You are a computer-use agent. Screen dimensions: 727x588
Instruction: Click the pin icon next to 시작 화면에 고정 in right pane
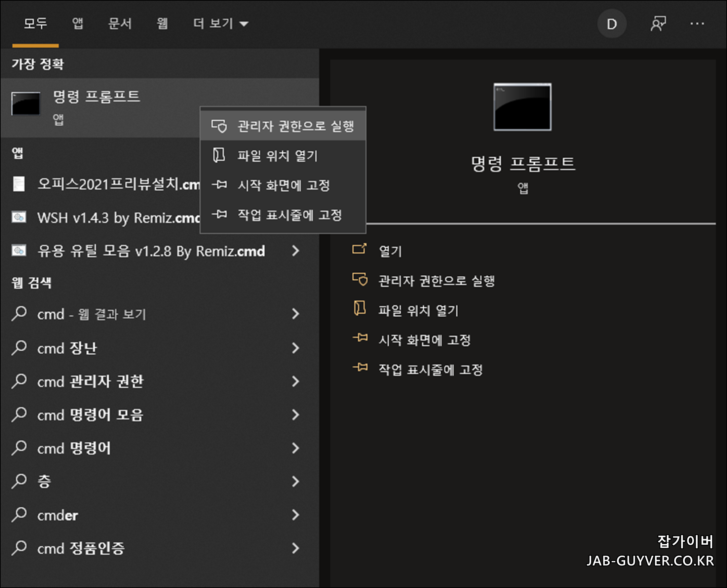pos(360,338)
